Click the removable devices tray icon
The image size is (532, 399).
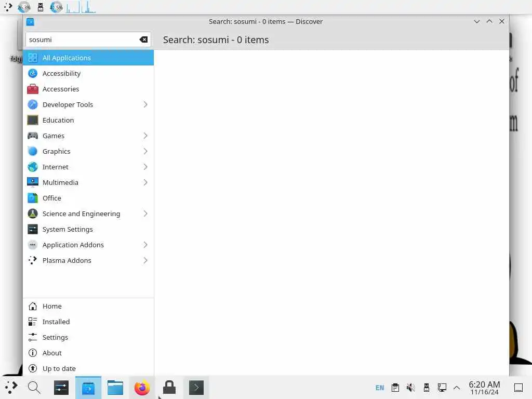[x=427, y=388]
